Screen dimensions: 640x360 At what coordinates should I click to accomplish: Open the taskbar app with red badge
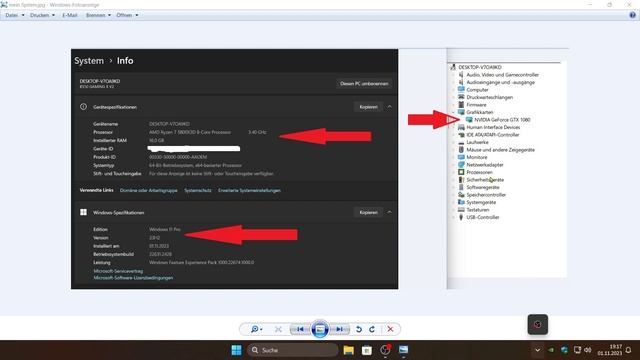(385, 350)
